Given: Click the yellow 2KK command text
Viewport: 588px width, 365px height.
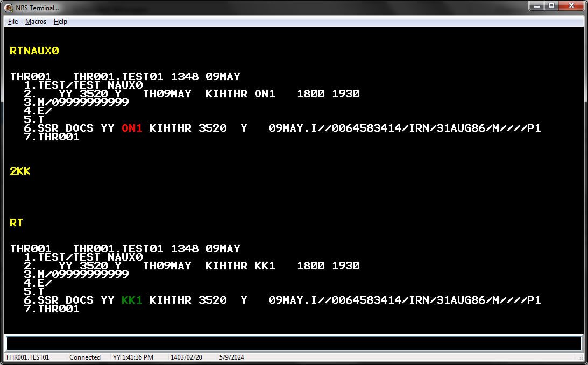Looking at the screenshot, I should [20, 171].
